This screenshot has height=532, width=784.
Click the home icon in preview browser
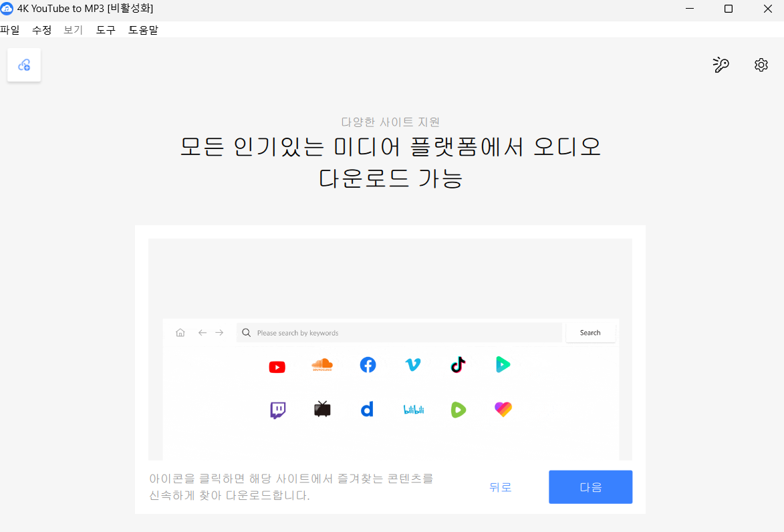(180, 333)
